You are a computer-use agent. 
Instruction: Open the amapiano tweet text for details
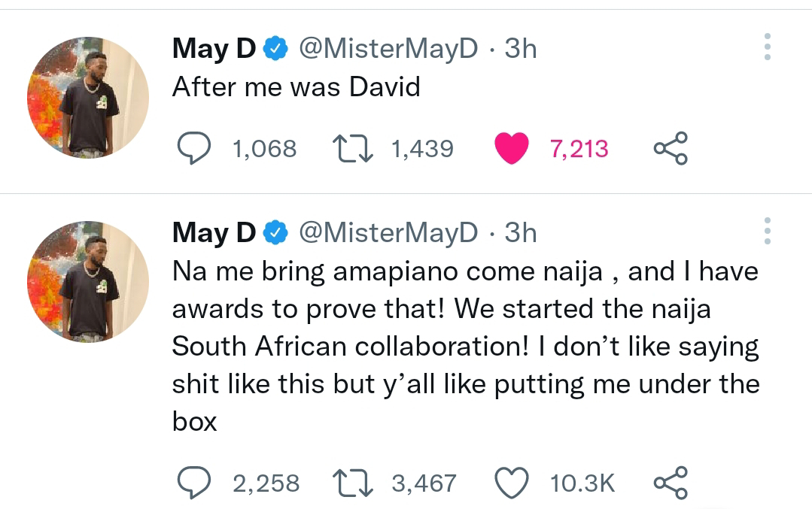point(465,346)
